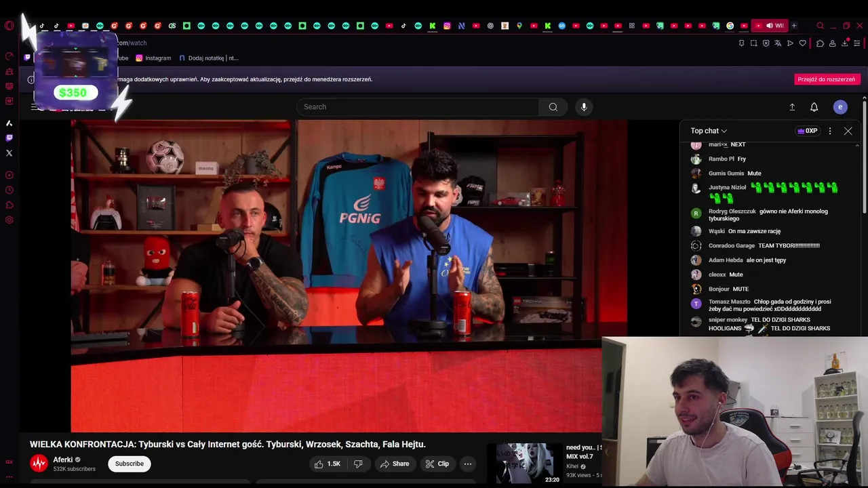868x488 pixels.
Task: Switch to the blue N icon browser tab
Action: click(461, 26)
